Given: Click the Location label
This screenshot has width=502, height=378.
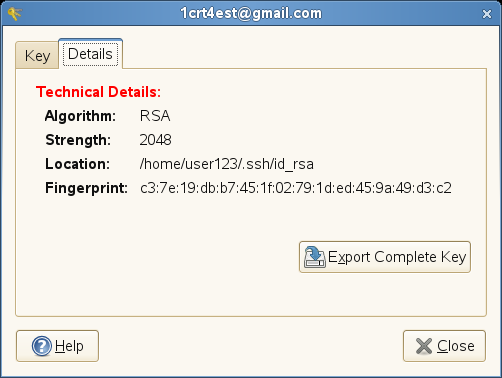Looking at the screenshot, I should click(78, 164).
